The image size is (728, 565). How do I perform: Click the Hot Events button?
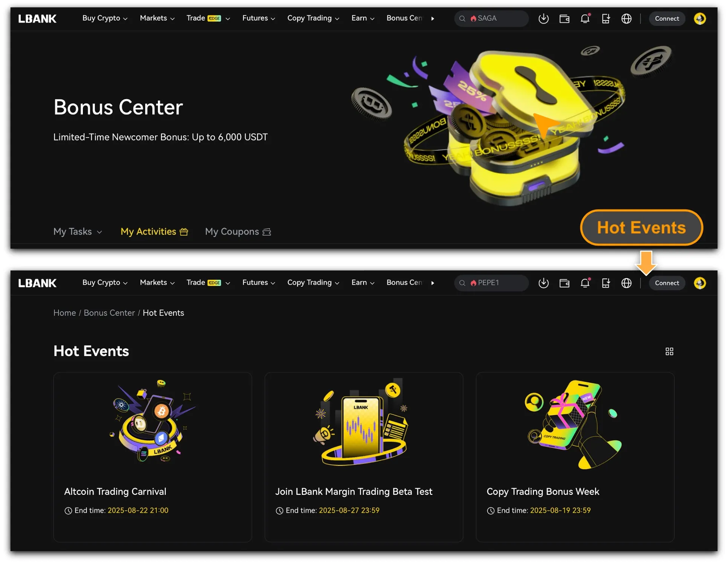641,228
